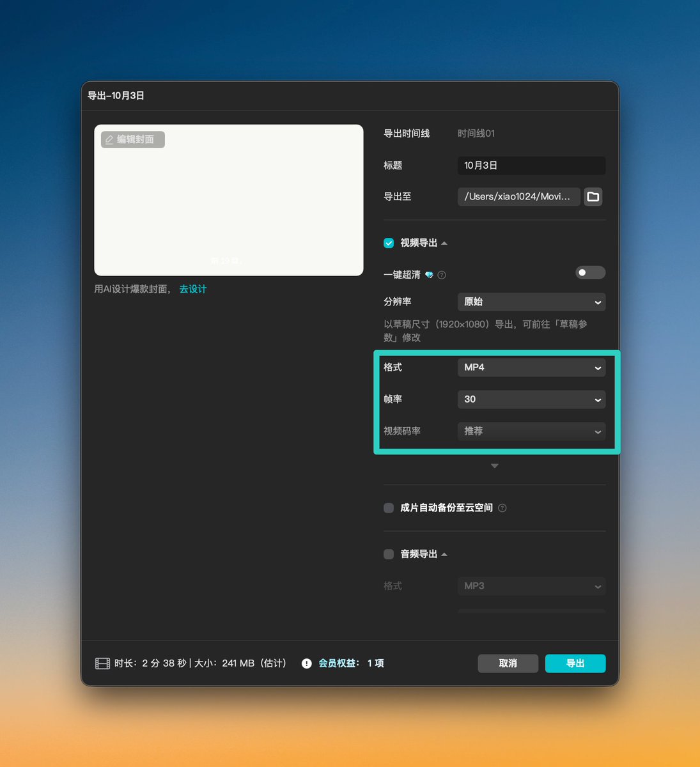700x767 pixels.
Task: Click the 导出时间线 label
Action: pos(407,134)
